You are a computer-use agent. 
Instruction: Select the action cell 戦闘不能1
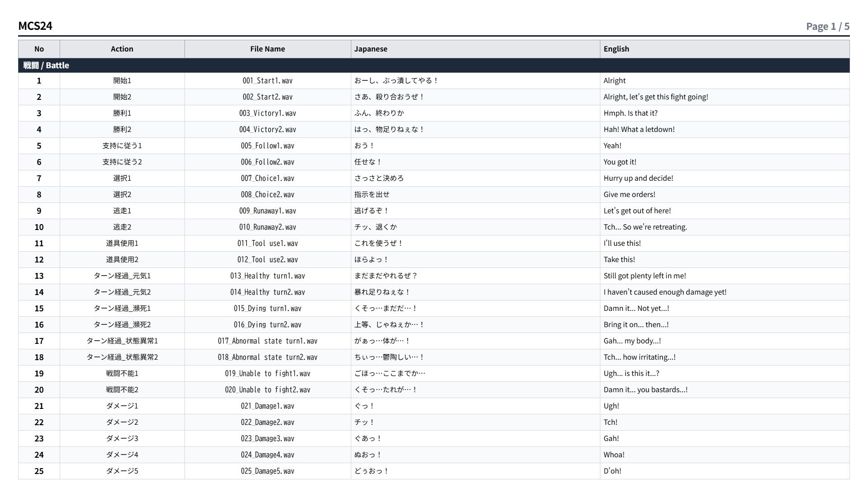[x=122, y=374]
